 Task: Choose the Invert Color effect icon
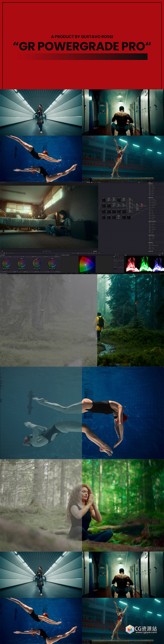150,219
